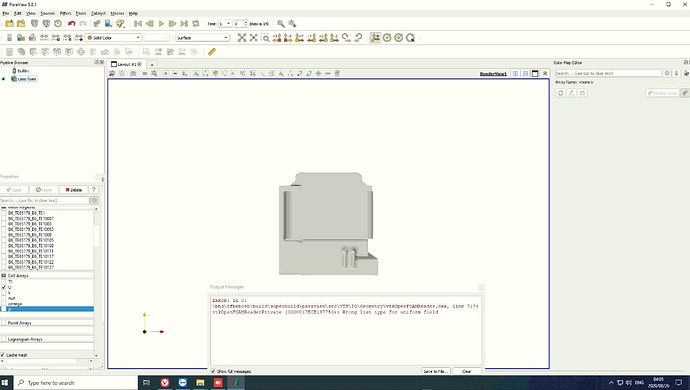Image resolution: width=690 pixels, height=390 pixels.
Task: Jump to last frame
Action: tap(184, 23)
